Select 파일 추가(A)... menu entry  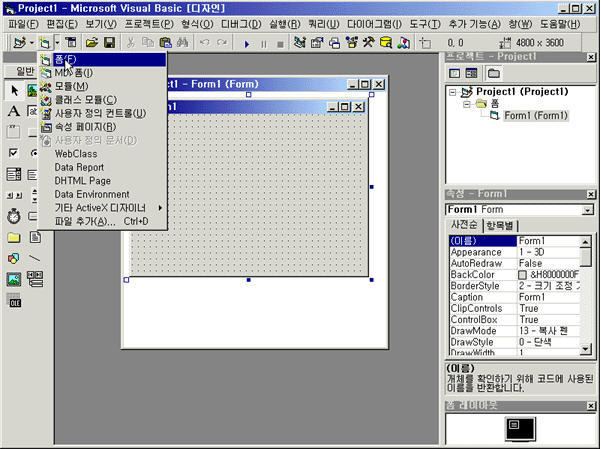coord(102,221)
